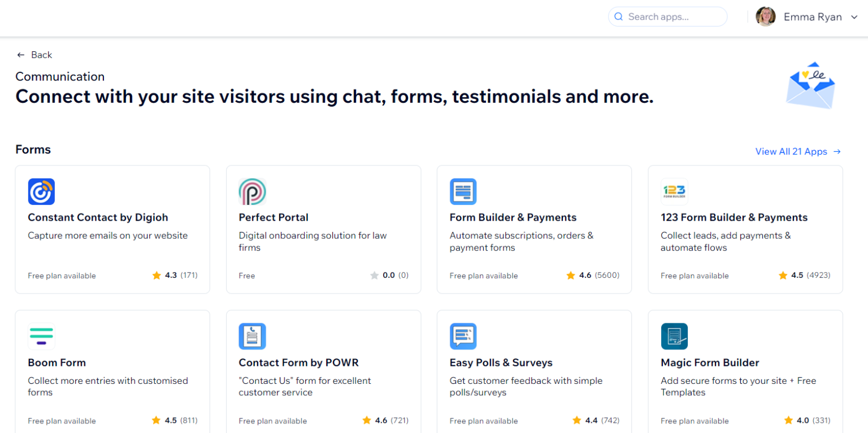The image size is (868, 433).
Task: Select the Form Builder & Payments icon
Action: (463, 191)
